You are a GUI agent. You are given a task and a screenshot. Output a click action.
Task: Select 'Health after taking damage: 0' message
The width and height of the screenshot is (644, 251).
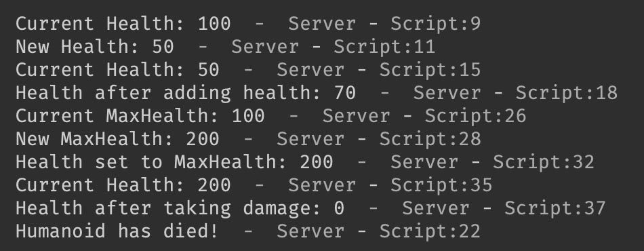click(x=180, y=208)
